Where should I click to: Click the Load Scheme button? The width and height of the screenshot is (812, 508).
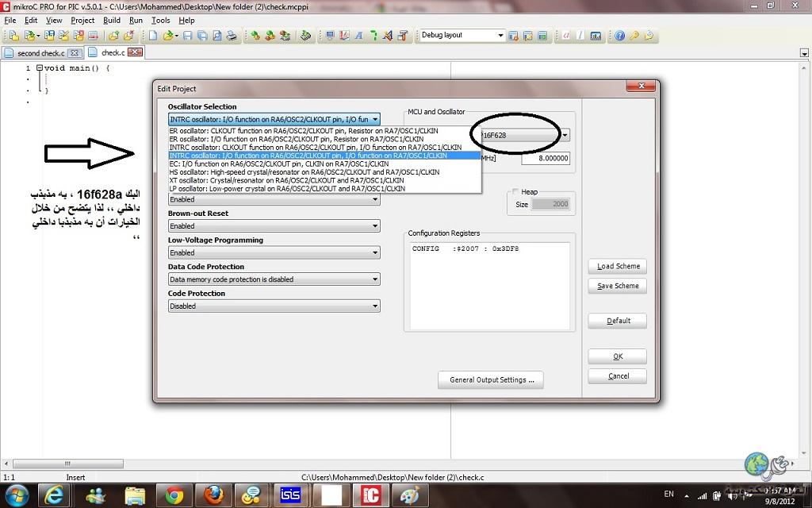(617, 267)
